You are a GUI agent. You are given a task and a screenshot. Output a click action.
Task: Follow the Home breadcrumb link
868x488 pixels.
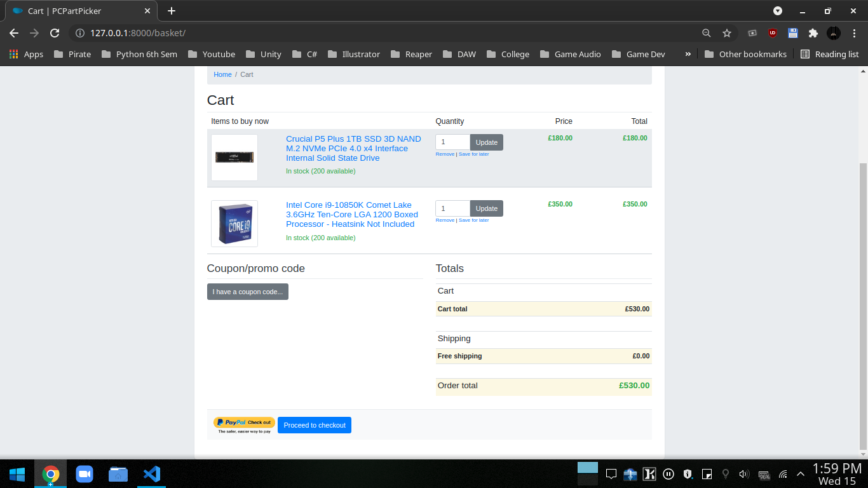pyautogui.click(x=222, y=74)
